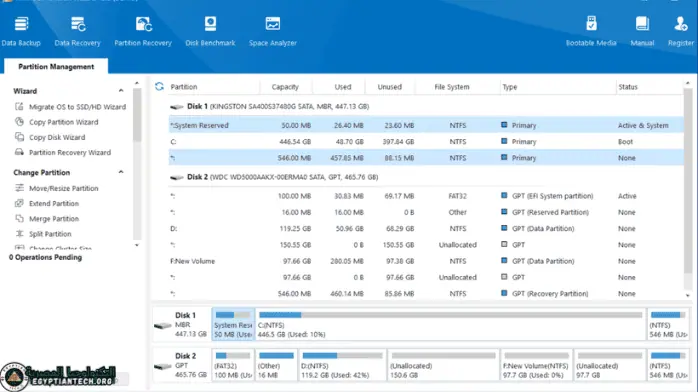
Task: Sort by the Unused column header
Action: click(x=390, y=87)
